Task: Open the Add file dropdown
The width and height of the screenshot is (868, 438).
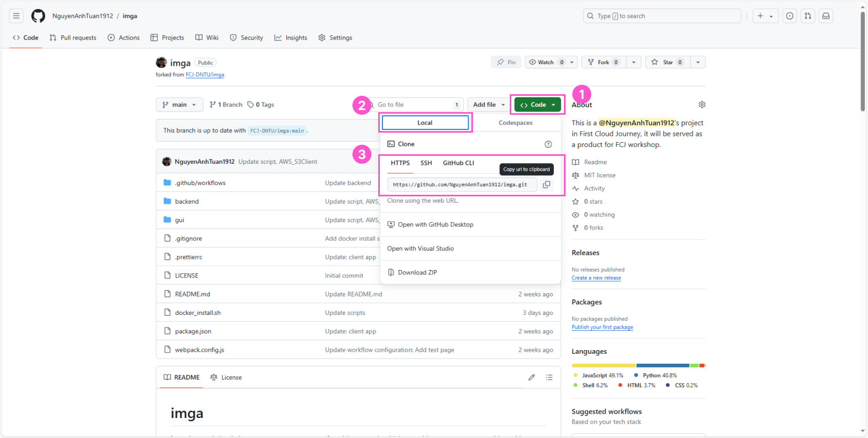Action: pyautogui.click(x=489, y=104)
